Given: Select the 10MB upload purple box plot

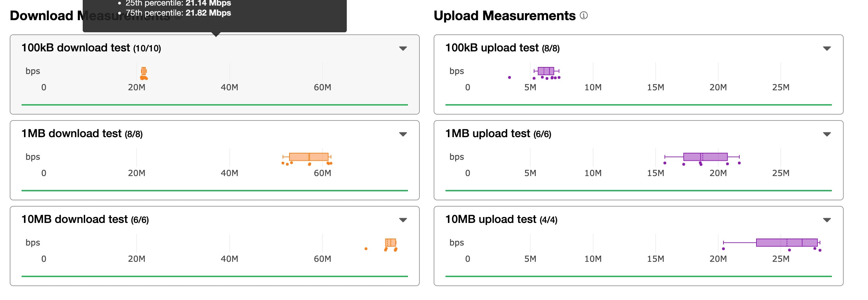Looking at the screenshot, I should coord(787,242).
